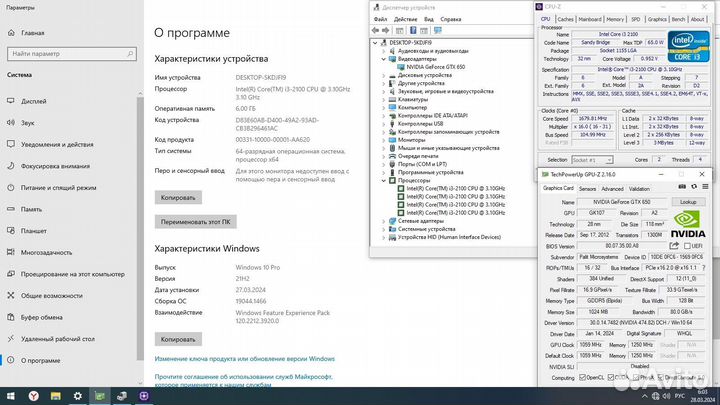Expand Аудиовходы и аудиовыходы node
The image size is (720, 405).
point(383,51)
